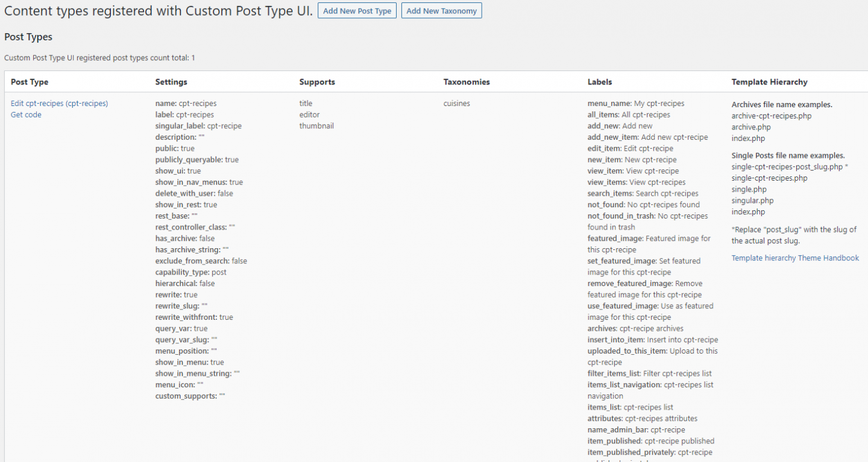Click the 'archives: cpt-recipe archives' label

[635, 329]
